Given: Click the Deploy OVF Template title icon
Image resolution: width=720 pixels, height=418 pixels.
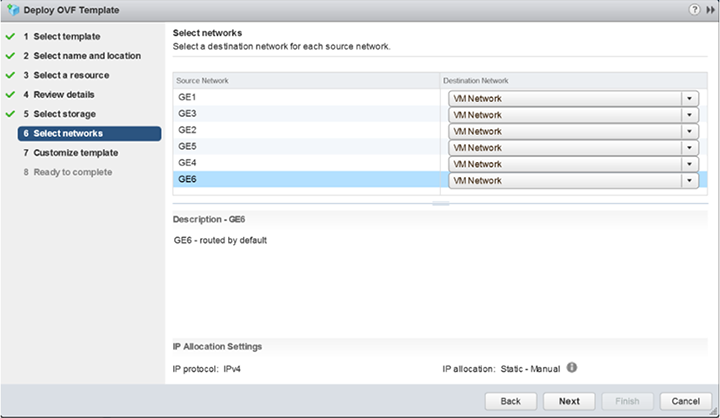Looking at the screenshot, I should click(13, 10).
